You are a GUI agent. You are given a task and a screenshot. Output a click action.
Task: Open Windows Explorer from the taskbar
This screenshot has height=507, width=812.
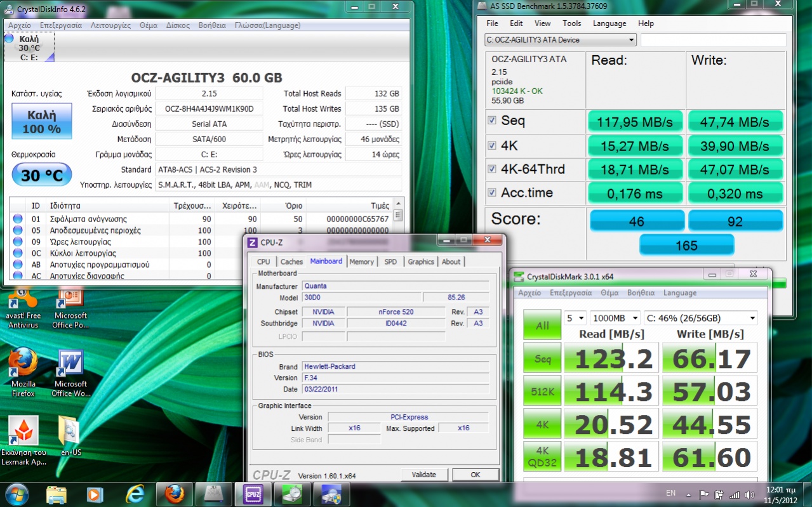[x=57, y=494]
